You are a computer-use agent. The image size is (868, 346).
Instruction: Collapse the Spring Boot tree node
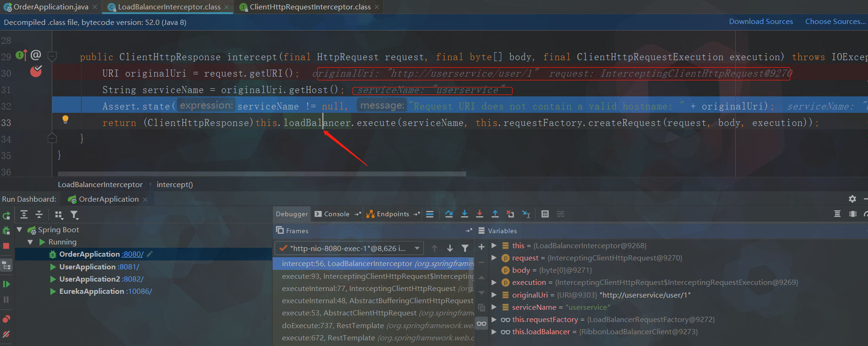[20, 229]
